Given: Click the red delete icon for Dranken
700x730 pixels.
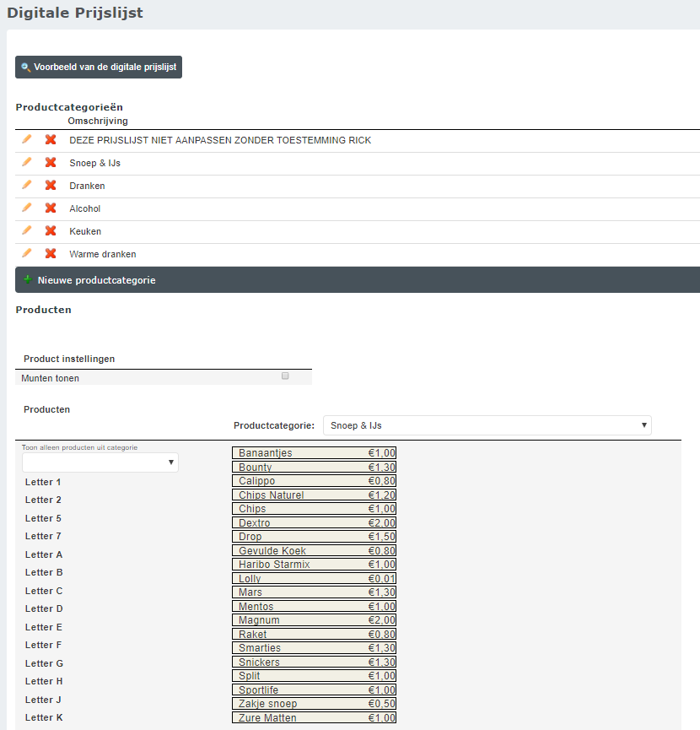Looking at the screenshot, I should pyautogui.click(x=51, y=185).
